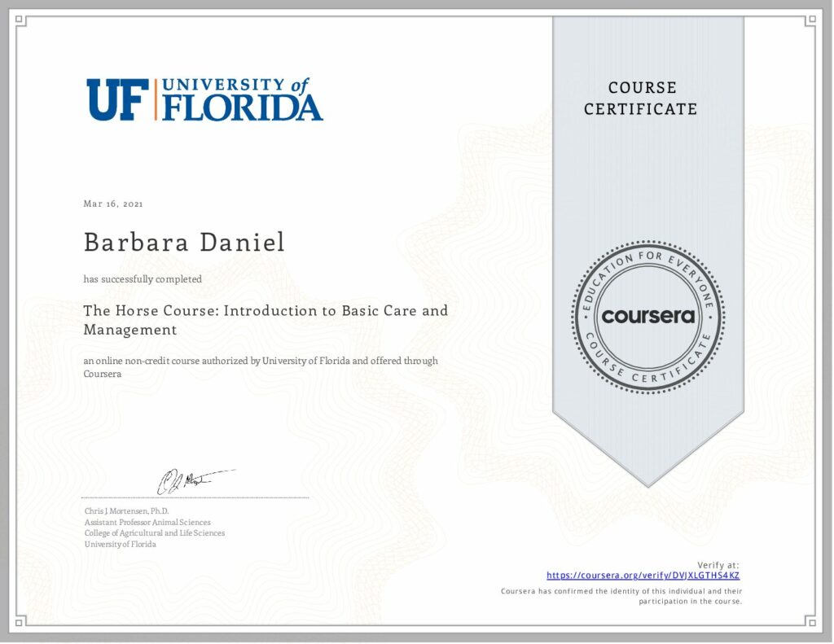Click the "UNIVERSITY of FLORIDA" wordmark in the logo
This screenshot has width=834, height=644.
(242, 99)
